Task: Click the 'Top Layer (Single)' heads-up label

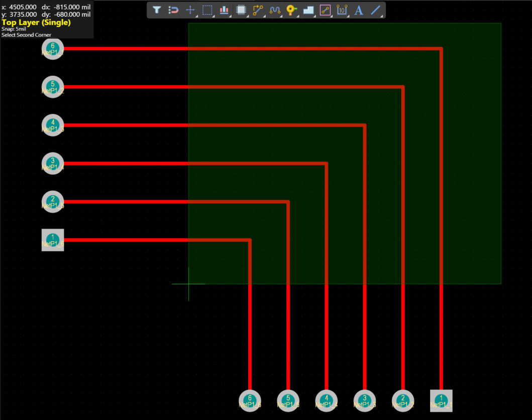Action: click(x=36, y=23)
